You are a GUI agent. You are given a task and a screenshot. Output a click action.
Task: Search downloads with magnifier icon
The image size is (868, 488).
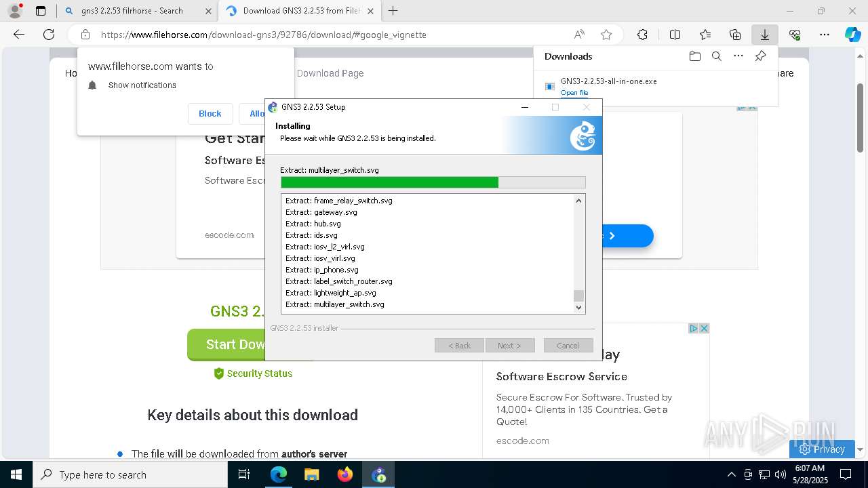pyautogui.click(x=716, y=56)
